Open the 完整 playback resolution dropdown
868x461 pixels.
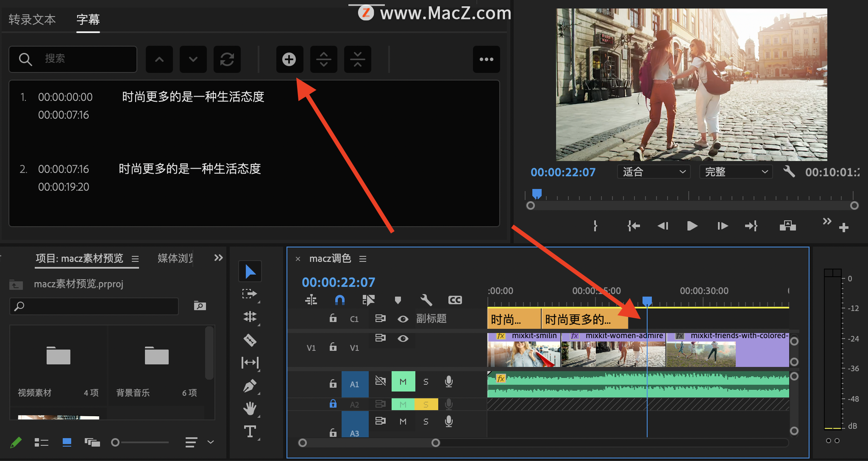click(736, 172)
